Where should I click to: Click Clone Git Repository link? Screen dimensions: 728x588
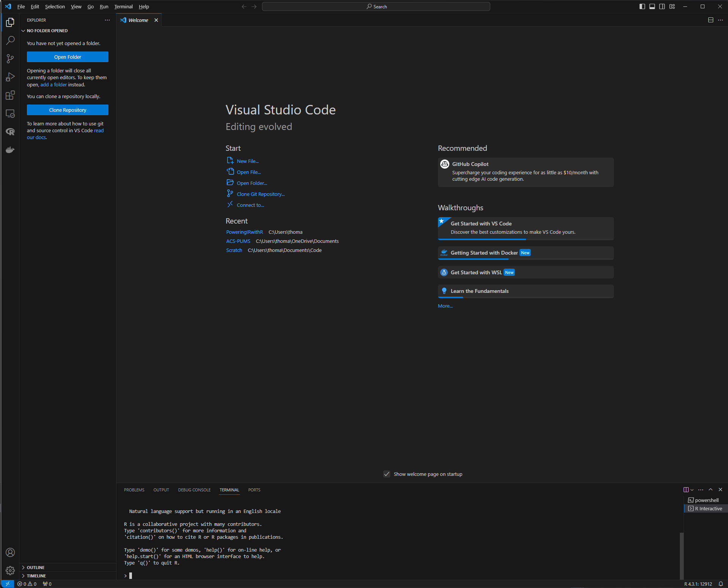[x=260, y=194]
